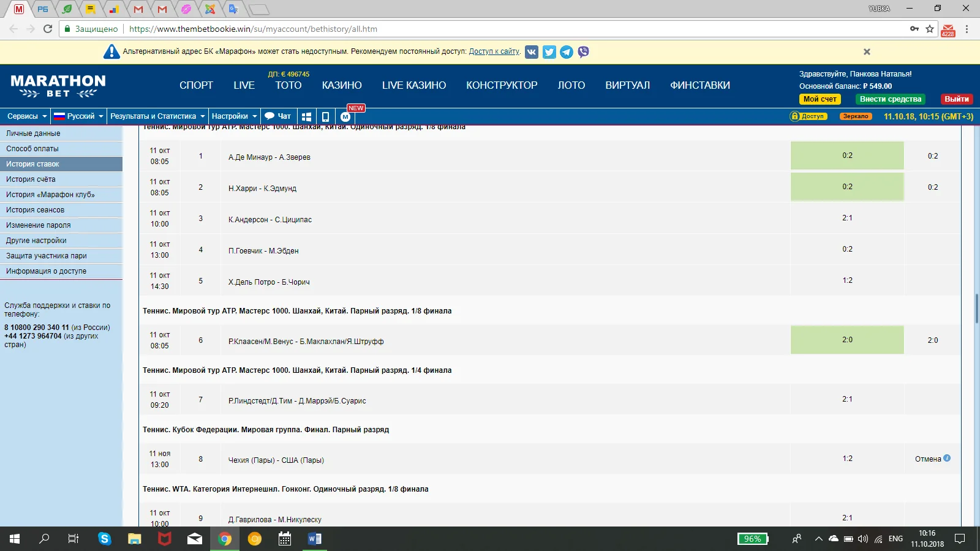Screen dimensions: 980x551
Task: Open the LIVE КАЗИНО section
Action: (x=414, y=86)
